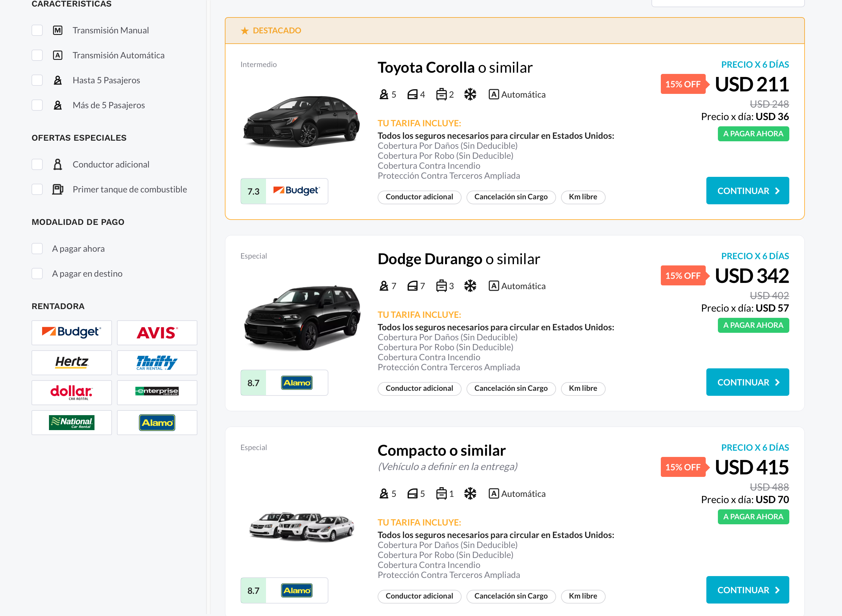The width and height of the screenshot is (842, 616).
Task: Click Toyota Corolla doors icon
Action: [x=412, y=94]
